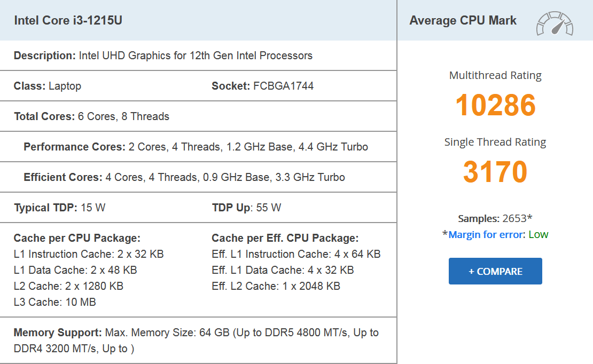Open the Margin for error link
This screenshot has width=593, height=364.
coord(487,234)
